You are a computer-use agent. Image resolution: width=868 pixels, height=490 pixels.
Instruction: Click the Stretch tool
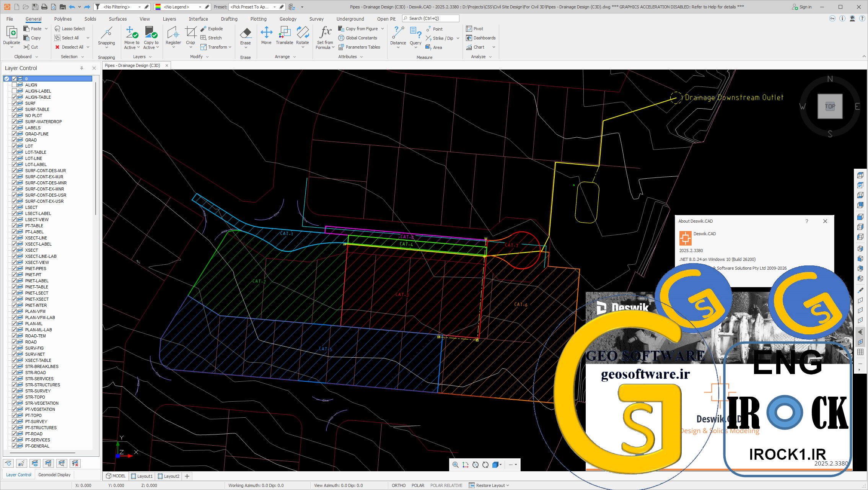(x=211, y=38)
